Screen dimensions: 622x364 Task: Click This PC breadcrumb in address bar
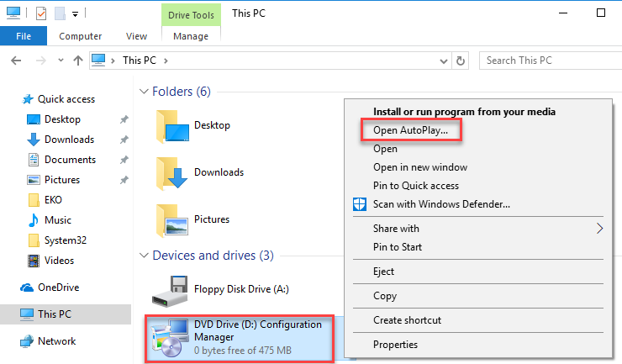pos(140,61)
